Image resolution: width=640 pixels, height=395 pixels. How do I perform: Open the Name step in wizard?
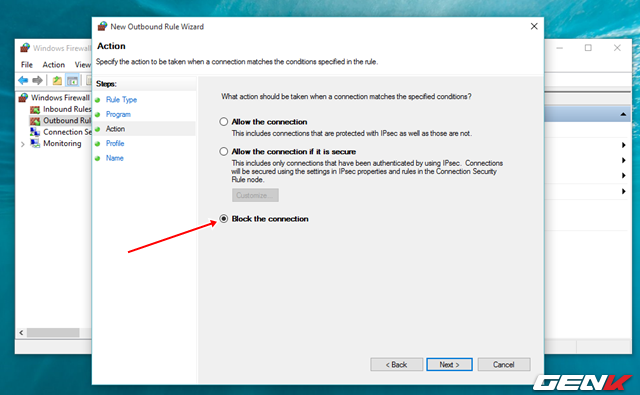(114, 158)
